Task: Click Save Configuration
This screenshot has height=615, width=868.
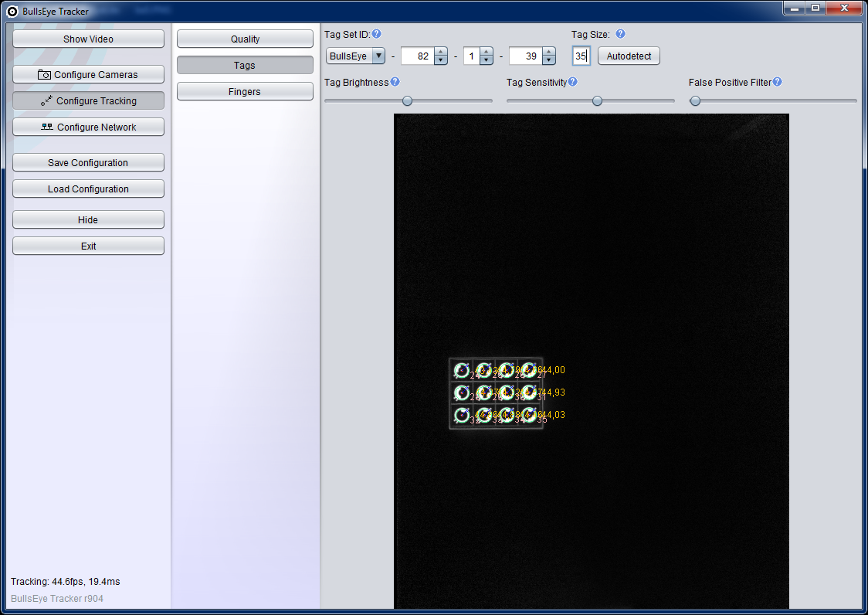Action: point(88,163)
